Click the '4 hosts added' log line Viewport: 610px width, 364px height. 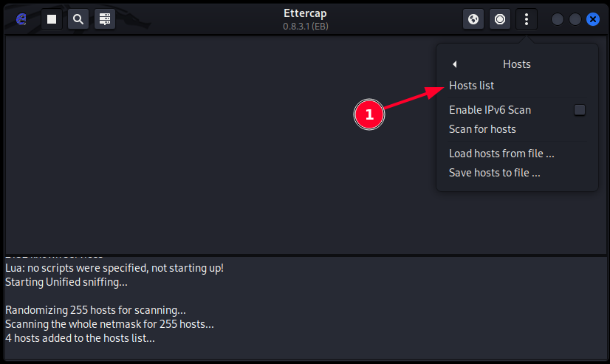click(x=80, y=338)
